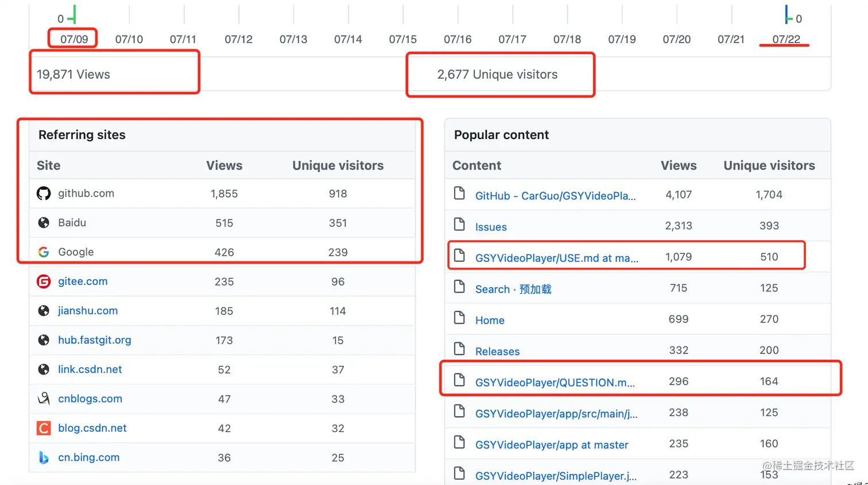Click the Referring sites panel heading
The image size is (868, 485).
point(82,134)
